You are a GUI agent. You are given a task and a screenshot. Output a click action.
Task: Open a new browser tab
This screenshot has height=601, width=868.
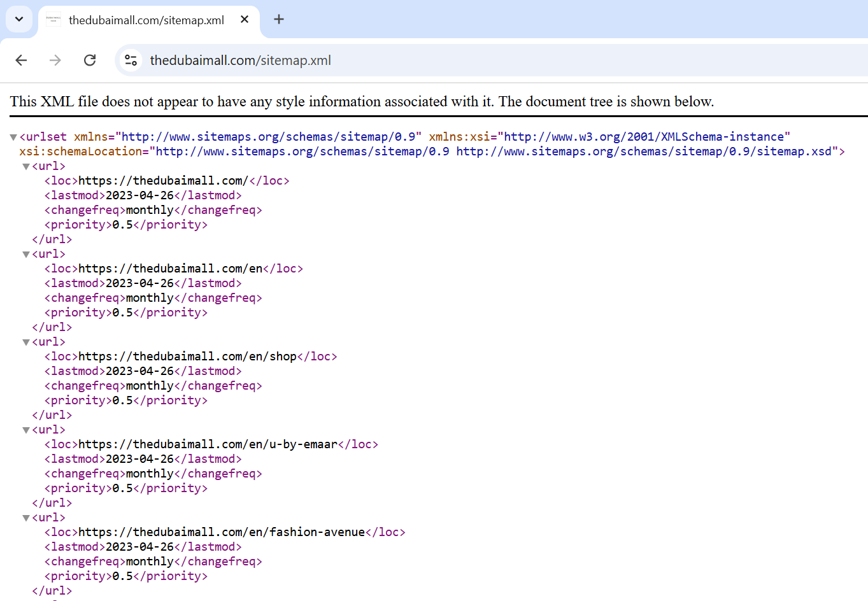[x=279, y=19]
